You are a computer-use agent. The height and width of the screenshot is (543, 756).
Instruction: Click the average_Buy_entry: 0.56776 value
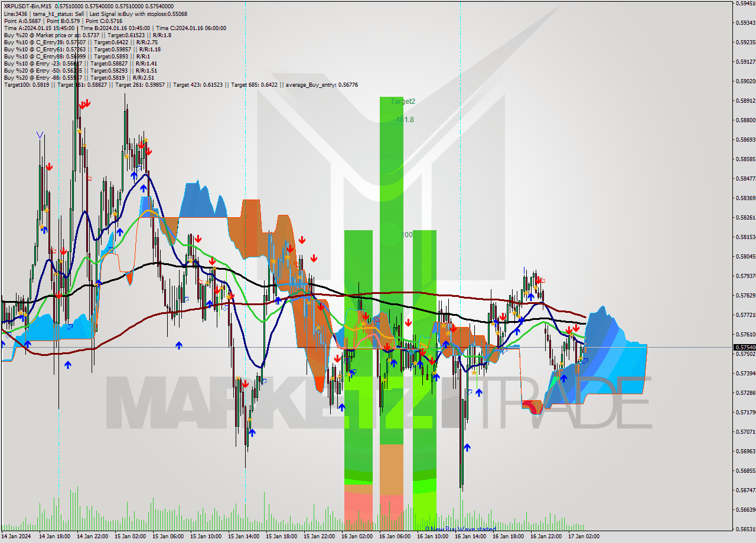[x=321, y=84]
